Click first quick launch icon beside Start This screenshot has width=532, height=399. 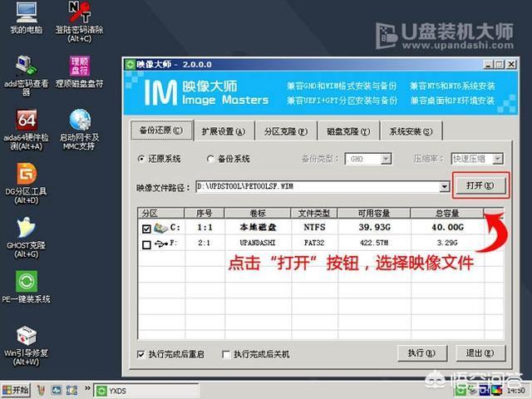coord(41,391)
